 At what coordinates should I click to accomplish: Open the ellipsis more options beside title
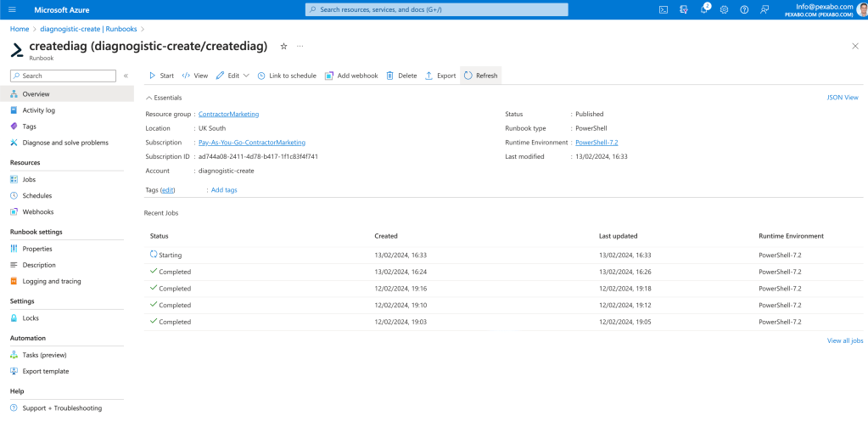point(300,46)
